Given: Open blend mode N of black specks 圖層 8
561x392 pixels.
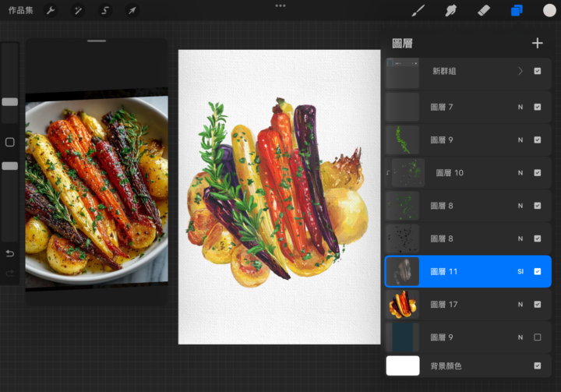Looking at the screenshot, I should coord(520,238).
